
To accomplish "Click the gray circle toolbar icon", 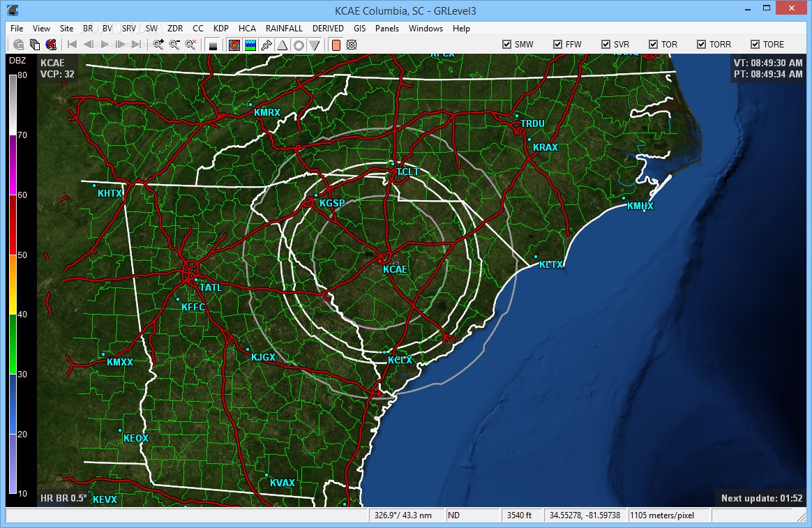I will click(299, 45).
